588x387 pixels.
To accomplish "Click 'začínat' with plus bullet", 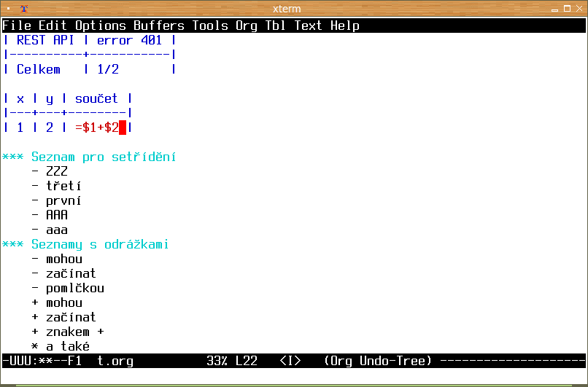I will (x=71, y=318).
